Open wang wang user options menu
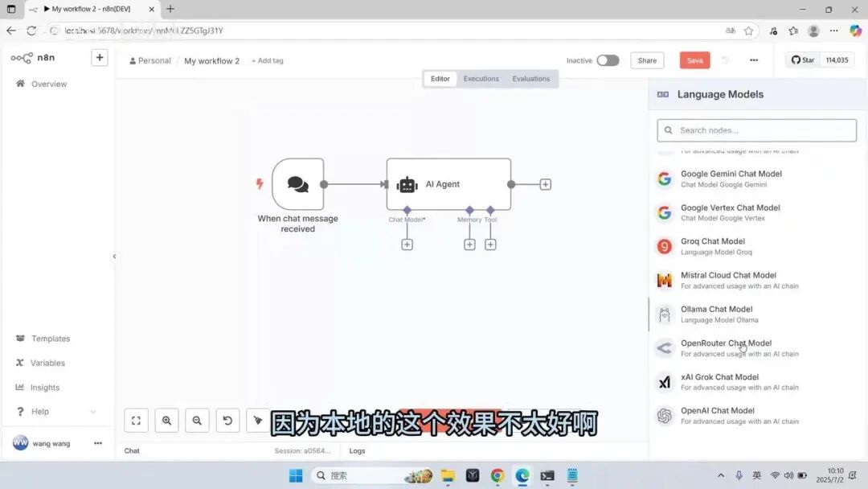The height and width of the screenshot is (489, 868). click(x=98, y=443)
